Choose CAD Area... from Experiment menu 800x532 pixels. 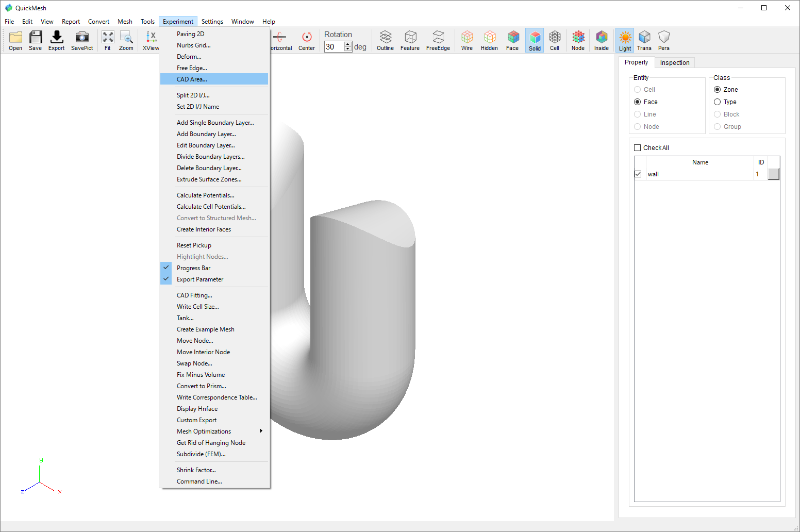[214, 79]
